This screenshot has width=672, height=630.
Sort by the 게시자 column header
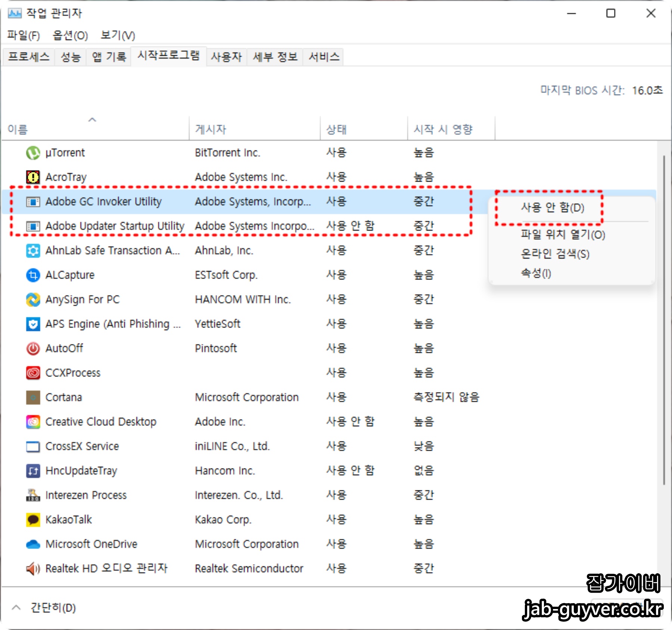coord(255,129)
